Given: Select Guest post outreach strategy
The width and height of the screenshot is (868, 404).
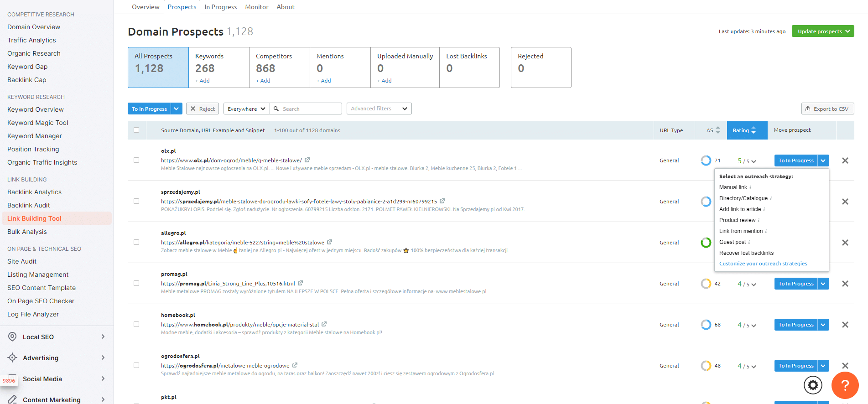Looking at the screenshot, I should 733,242.
